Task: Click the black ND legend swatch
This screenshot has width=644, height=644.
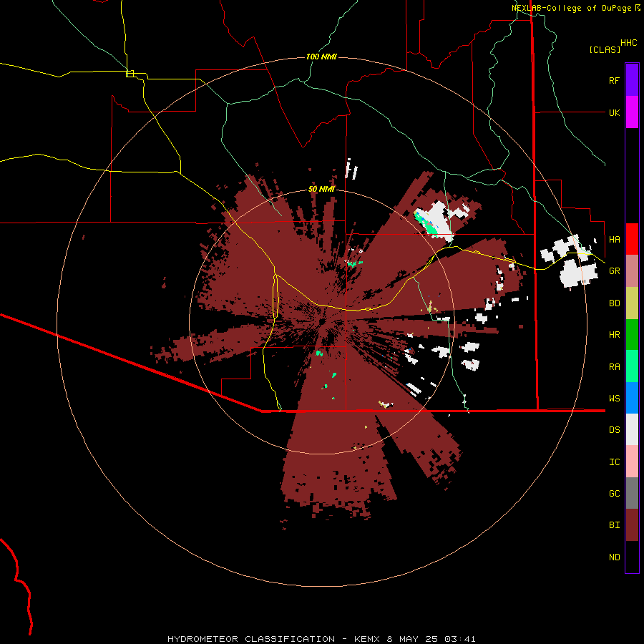Action: 632,557
